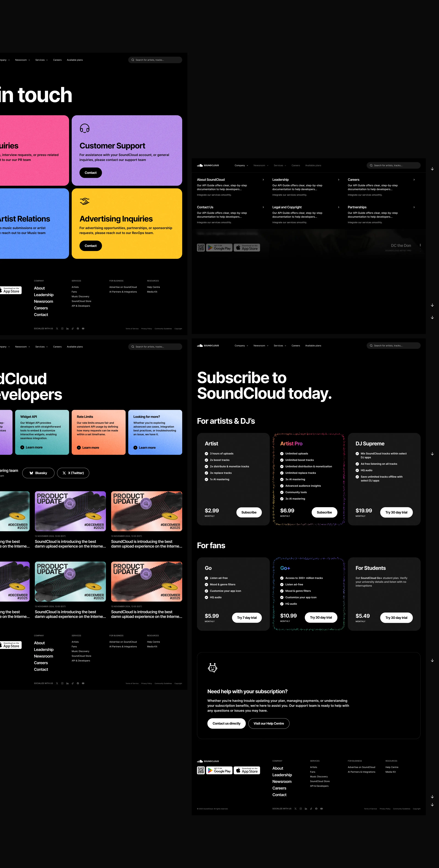Open Partnerships arrow in mega-menu
This screenshot has width=439, height=868.
point(414,207)
